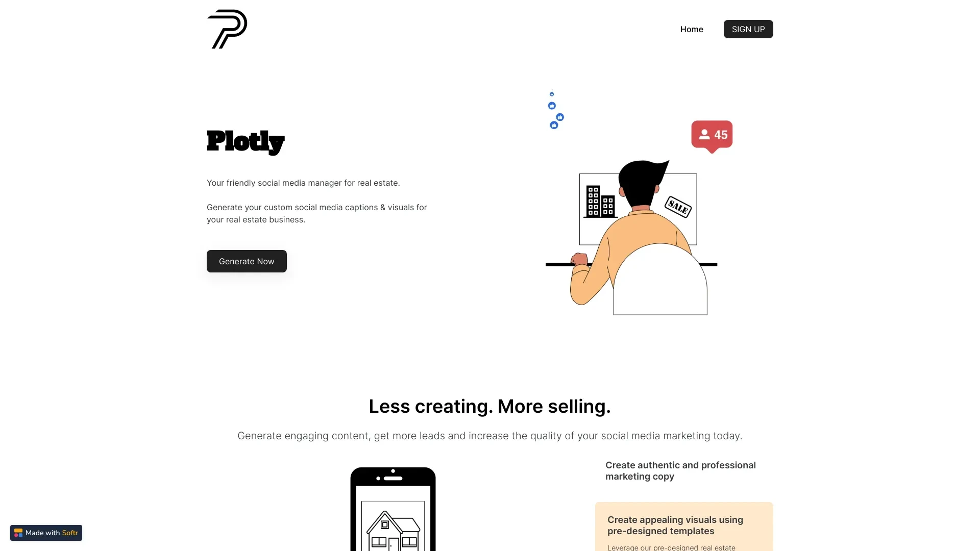
Task: Click the SIGN UP button
Action: pos(748,29)
